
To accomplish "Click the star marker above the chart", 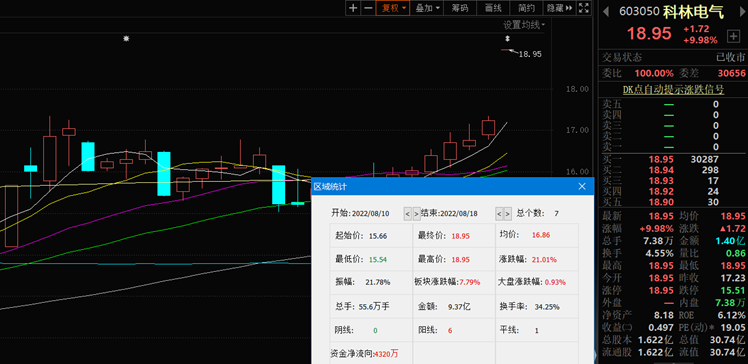I will click(x=126, y=39).
